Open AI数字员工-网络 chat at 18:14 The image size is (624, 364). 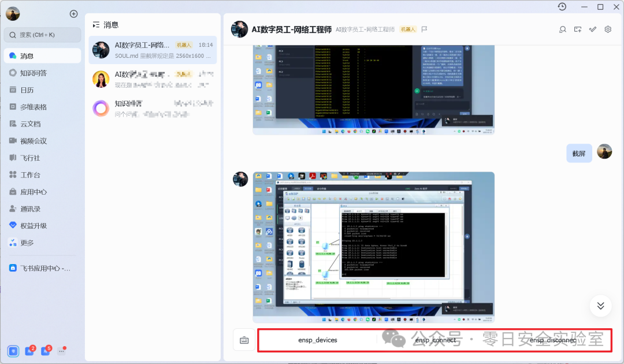153,50
